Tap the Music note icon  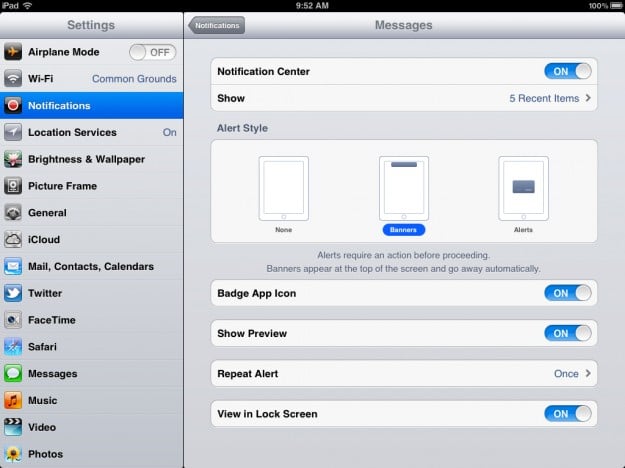click(13, 400)
